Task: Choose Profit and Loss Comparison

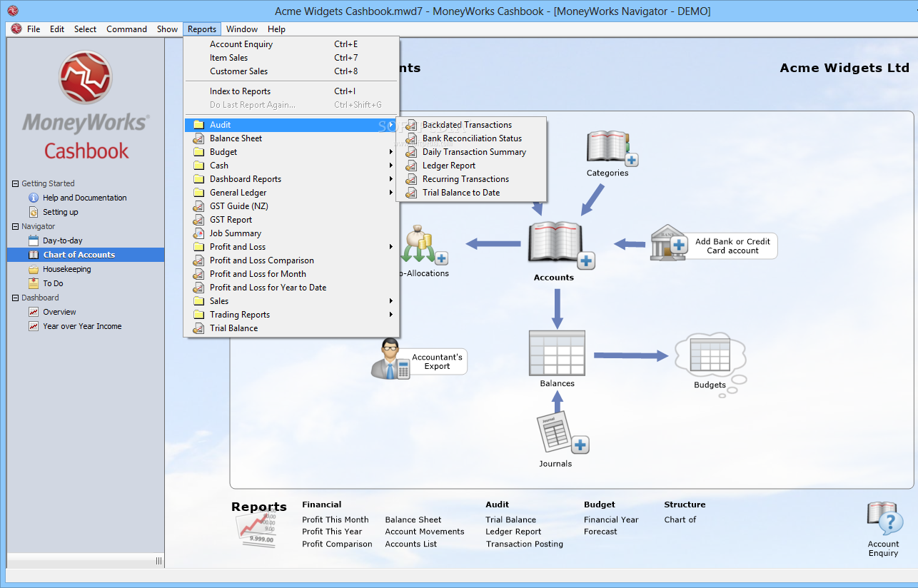Action: [291, 260]
